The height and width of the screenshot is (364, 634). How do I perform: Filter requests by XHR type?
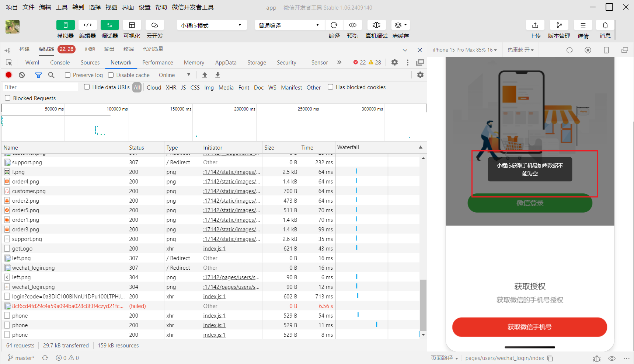(171, 87)
